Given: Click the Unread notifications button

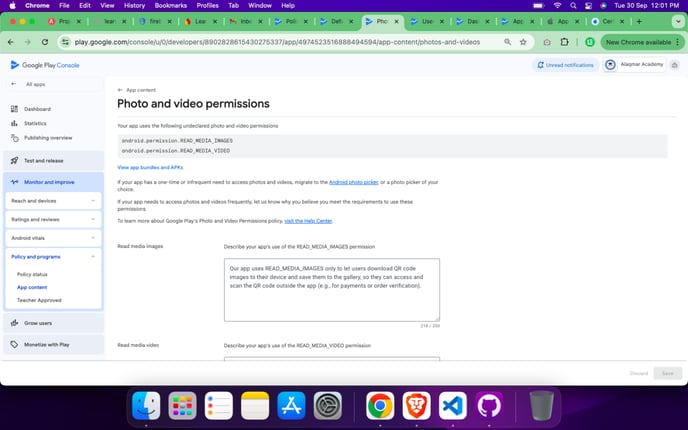Looking at the screenshot, I should coord(564,65).
